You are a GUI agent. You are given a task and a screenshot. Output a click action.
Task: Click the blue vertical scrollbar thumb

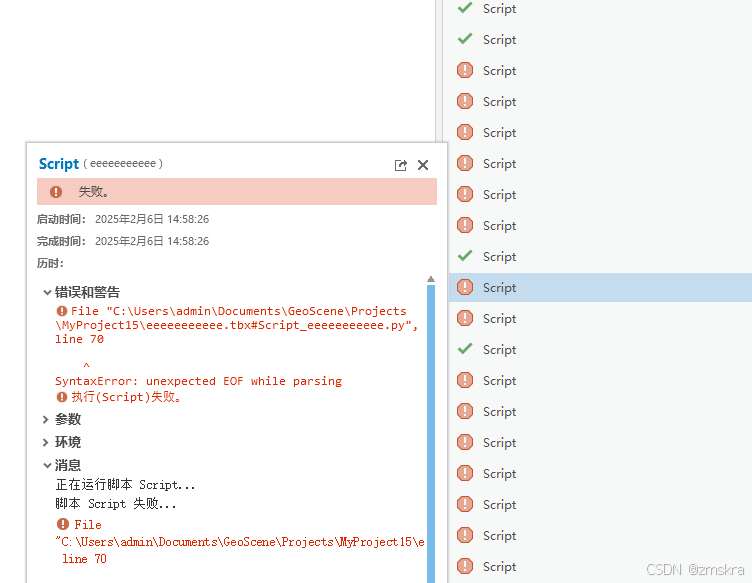(x=431, y=433)
